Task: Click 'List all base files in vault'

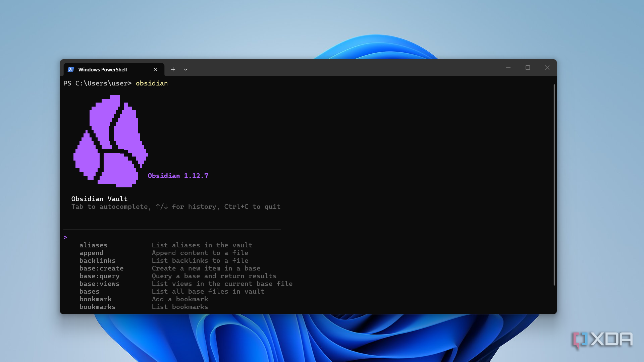Action: 208,291
